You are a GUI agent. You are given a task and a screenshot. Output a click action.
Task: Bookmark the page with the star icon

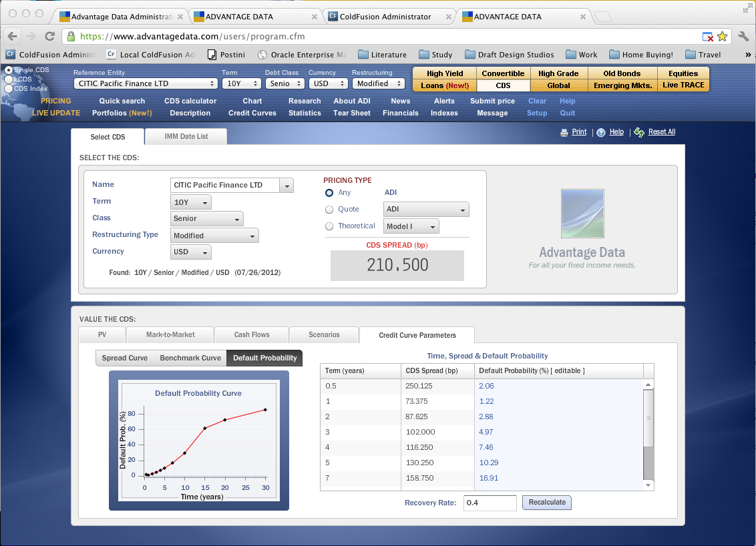tap(722, 37)
